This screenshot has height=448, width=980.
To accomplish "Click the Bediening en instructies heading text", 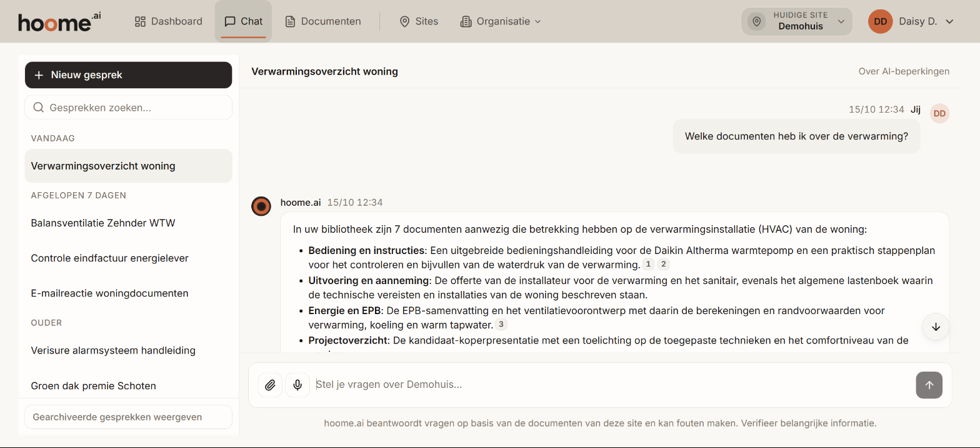I will click(366, 250).
